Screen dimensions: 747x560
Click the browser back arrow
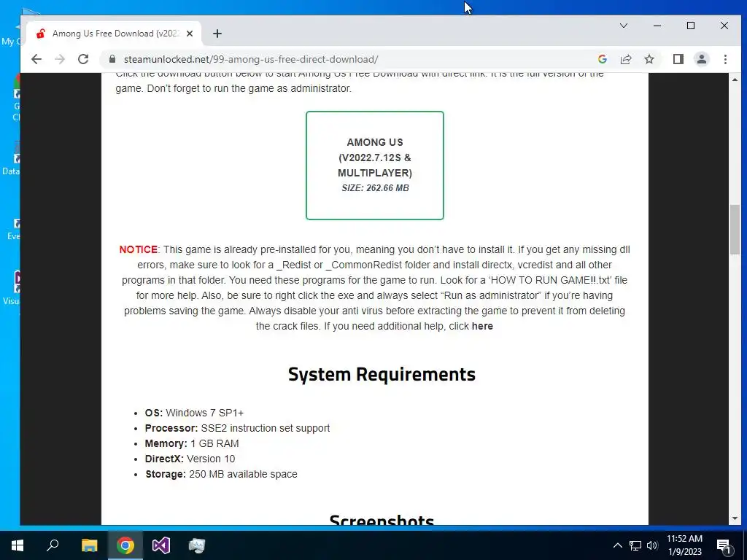click(36, 59)
